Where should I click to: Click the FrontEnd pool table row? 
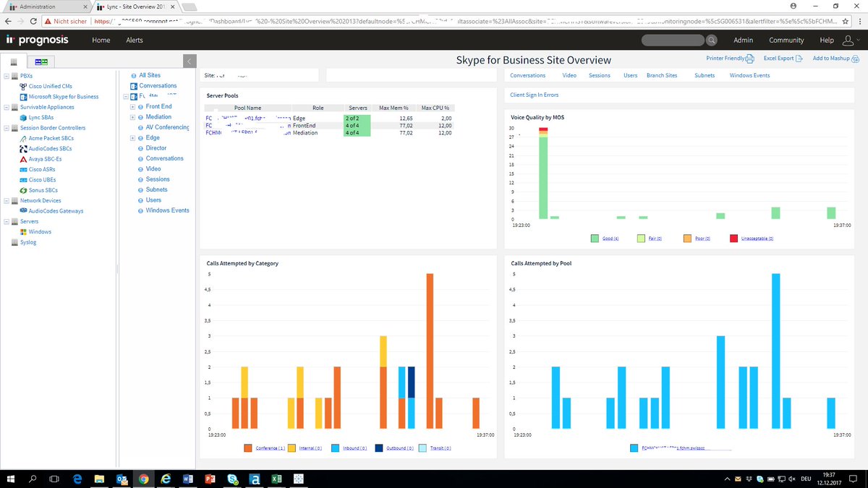pyautogui.click(x=330, y=126)
